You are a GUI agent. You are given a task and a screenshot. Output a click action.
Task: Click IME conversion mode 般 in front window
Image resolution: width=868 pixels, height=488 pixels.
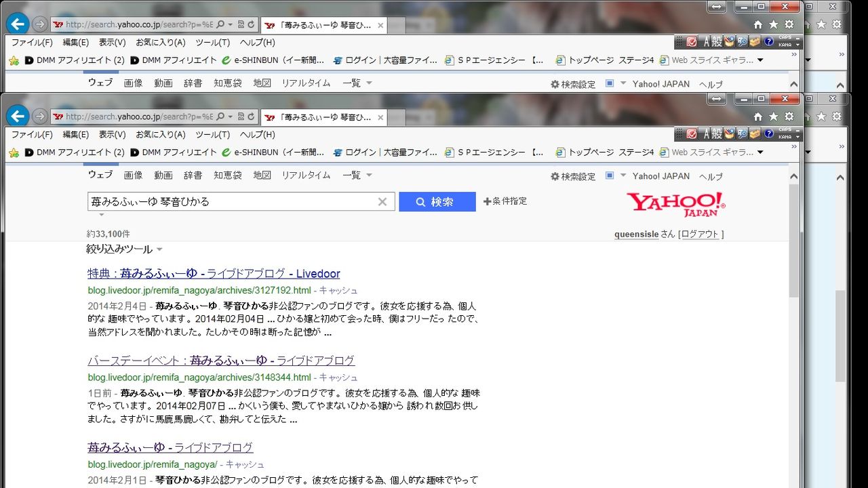pos(717,134)
